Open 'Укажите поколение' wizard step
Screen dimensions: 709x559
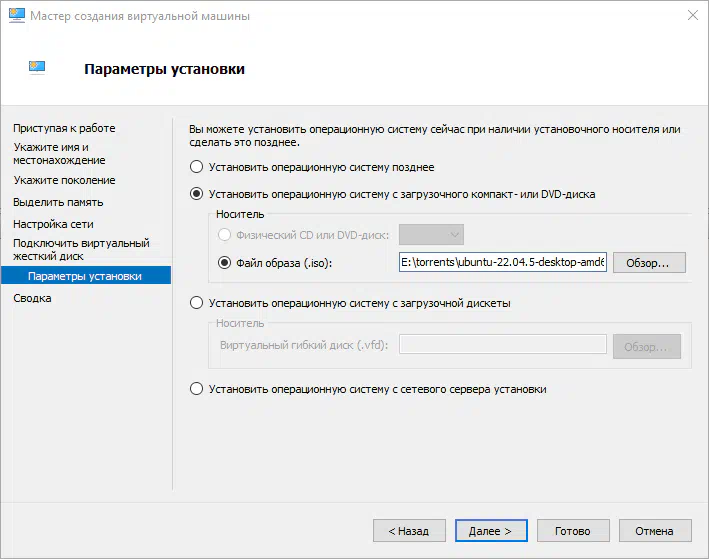point(64,180)
